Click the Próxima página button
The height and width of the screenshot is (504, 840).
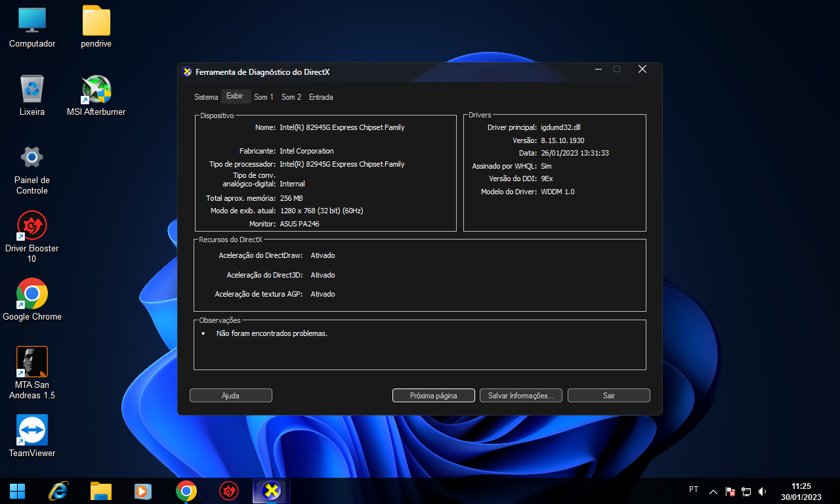tap(434, 396)
